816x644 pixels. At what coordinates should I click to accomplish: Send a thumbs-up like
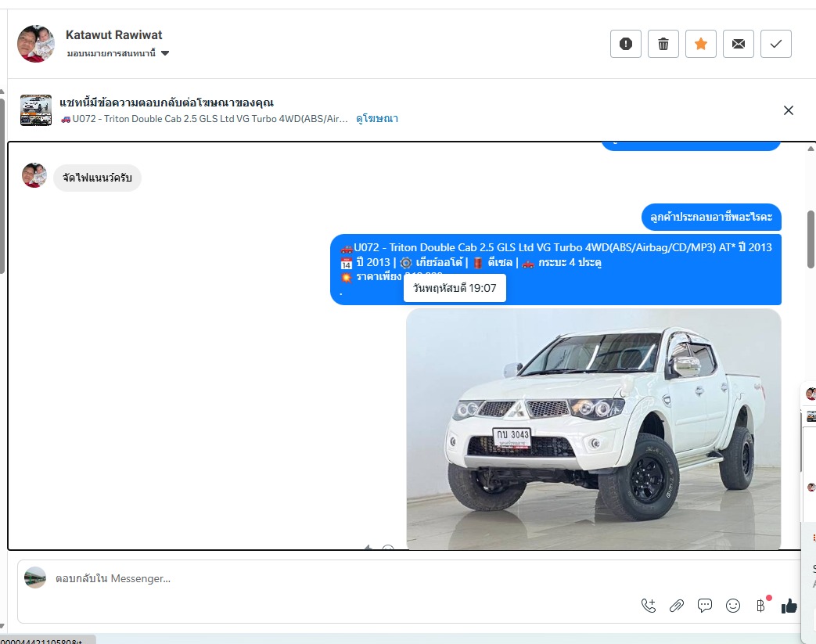click(x=789, y=606)
